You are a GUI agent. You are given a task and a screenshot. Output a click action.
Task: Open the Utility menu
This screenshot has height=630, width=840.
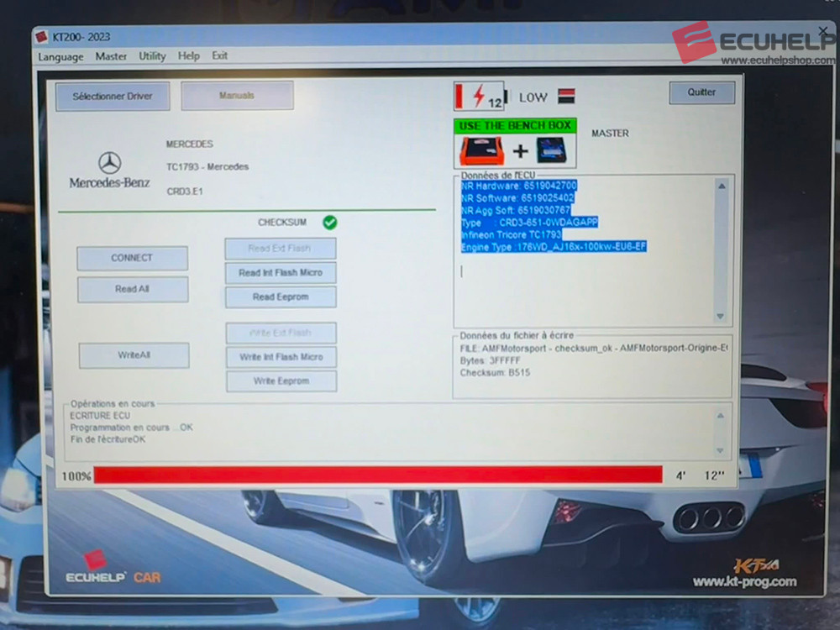(x=152, y=55)
